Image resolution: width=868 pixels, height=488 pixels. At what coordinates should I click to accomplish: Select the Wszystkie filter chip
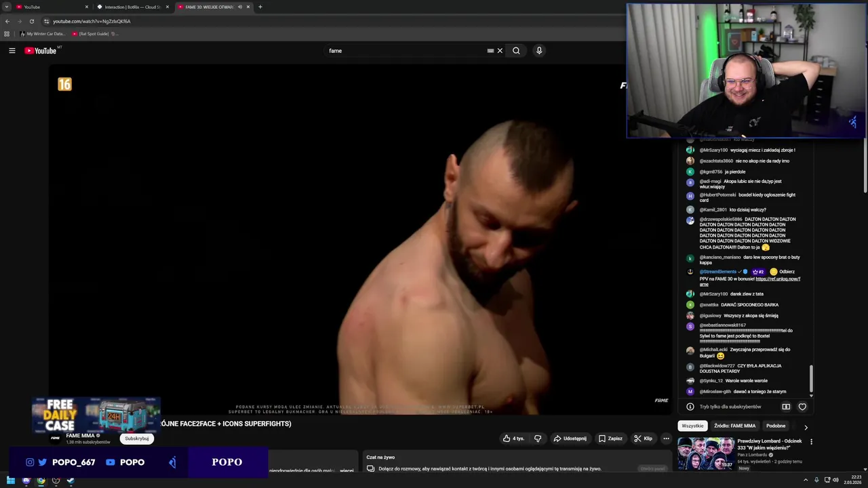[692, 426]
